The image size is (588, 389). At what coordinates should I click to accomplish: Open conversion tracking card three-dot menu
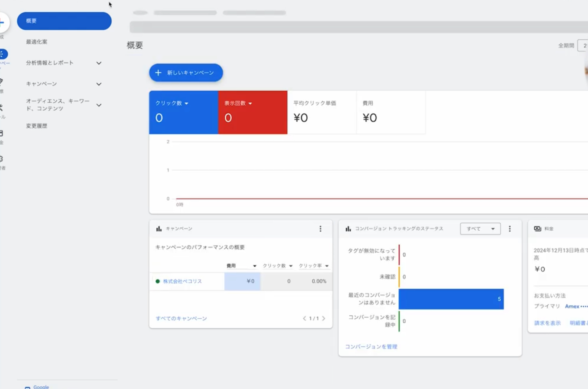click(x=510, y=229)
